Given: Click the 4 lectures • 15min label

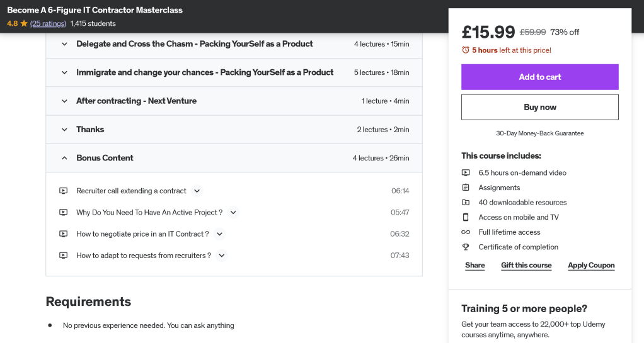Looking at the screenshot, I should point(382,44).
